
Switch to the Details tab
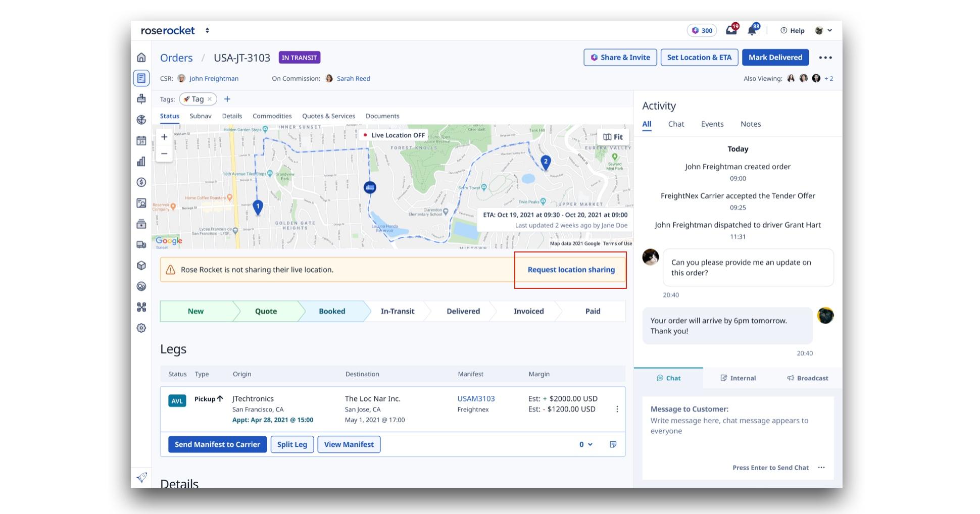(232, 116)
